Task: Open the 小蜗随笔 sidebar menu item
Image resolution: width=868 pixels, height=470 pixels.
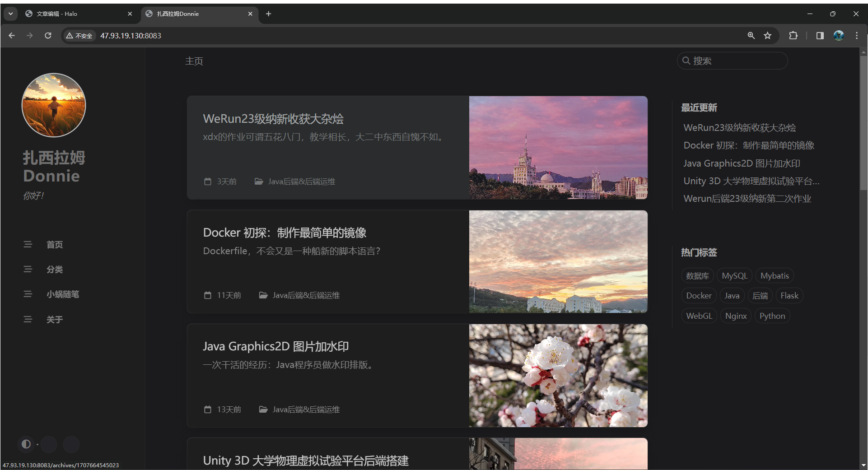Action: coord(63,294)
